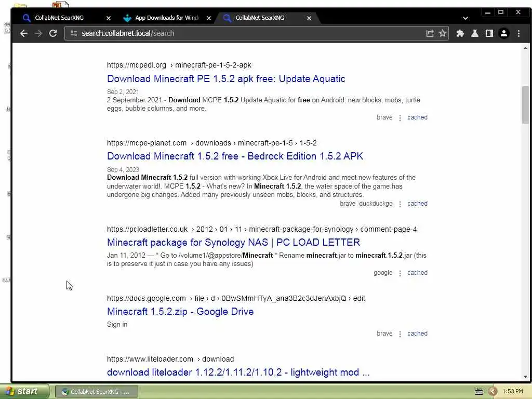Open Download Minecraft PE 1.5.2 apk result

[x=226, y=79]
